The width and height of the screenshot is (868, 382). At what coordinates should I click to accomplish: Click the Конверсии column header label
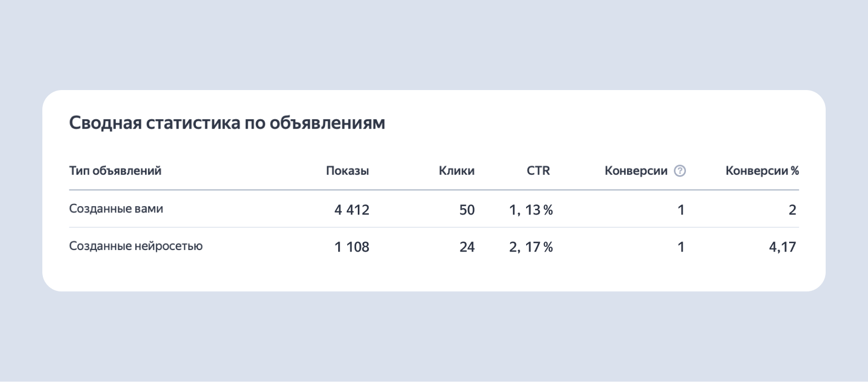[636, 171]
